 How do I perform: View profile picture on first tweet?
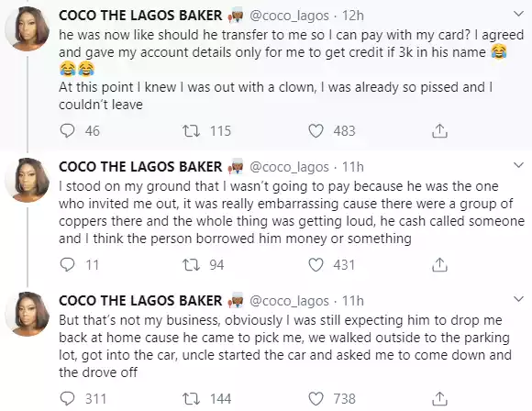point(28,28)
